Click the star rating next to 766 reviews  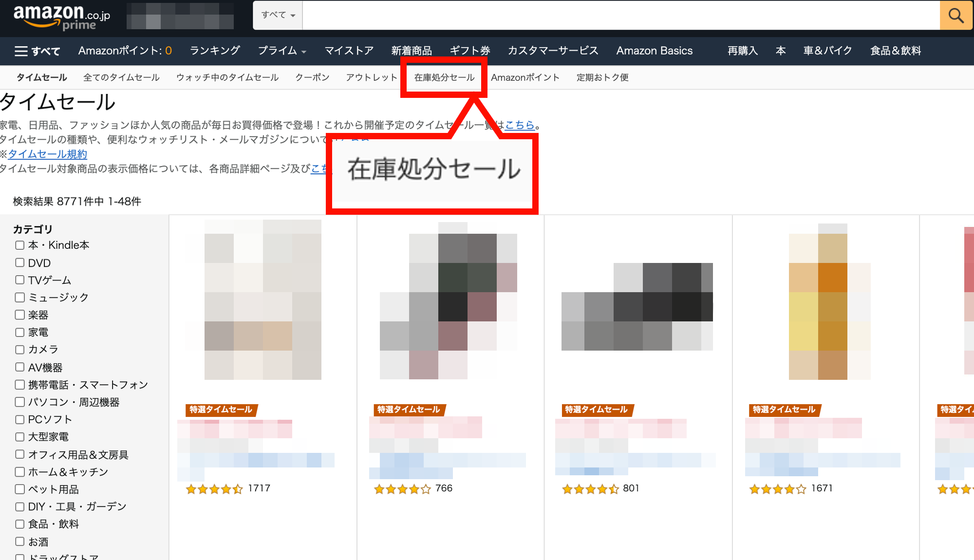[x=402, y=488]
